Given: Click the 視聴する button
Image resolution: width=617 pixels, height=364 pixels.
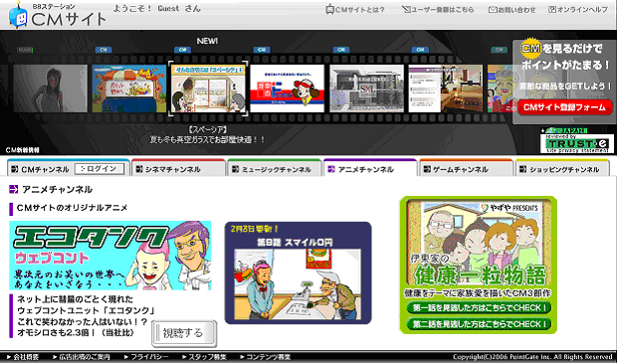Looking at the screenshot, I should click(x=184, y=334).
